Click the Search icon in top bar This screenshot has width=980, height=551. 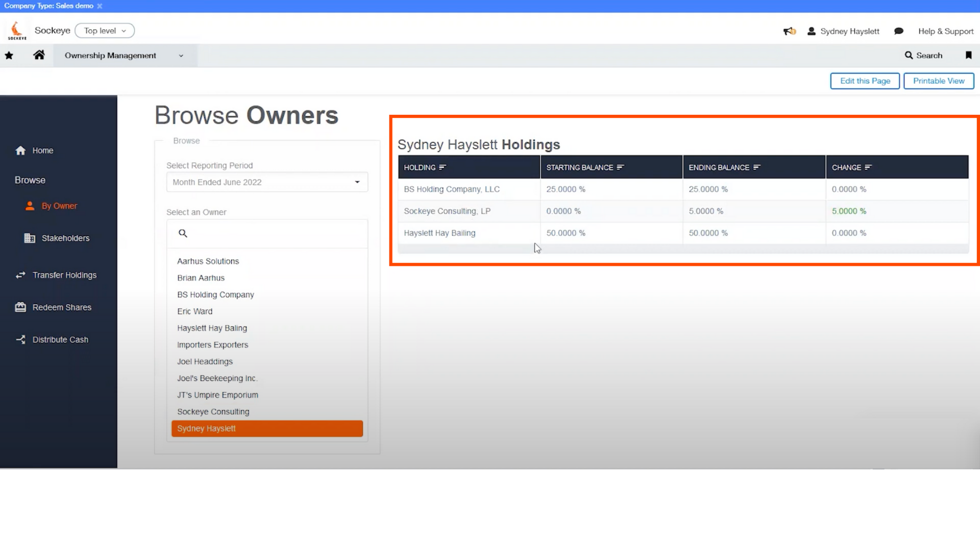[x=909, y=55]
